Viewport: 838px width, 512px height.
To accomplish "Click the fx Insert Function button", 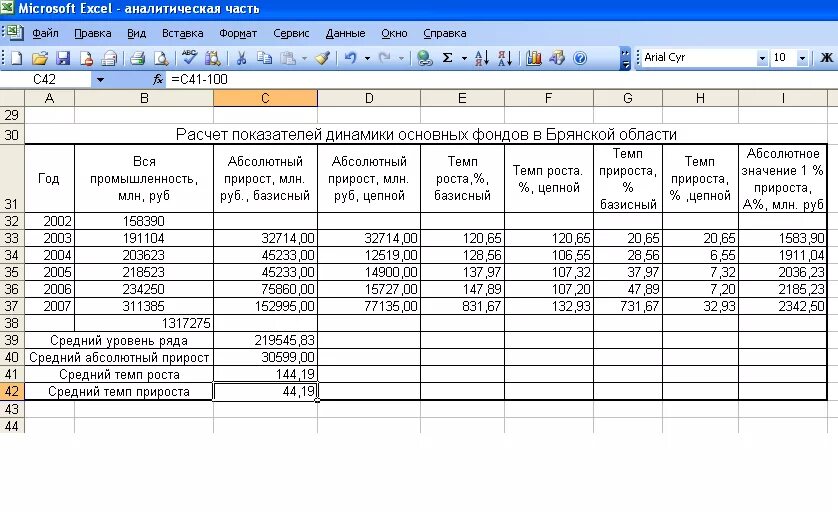I will 158,80.
